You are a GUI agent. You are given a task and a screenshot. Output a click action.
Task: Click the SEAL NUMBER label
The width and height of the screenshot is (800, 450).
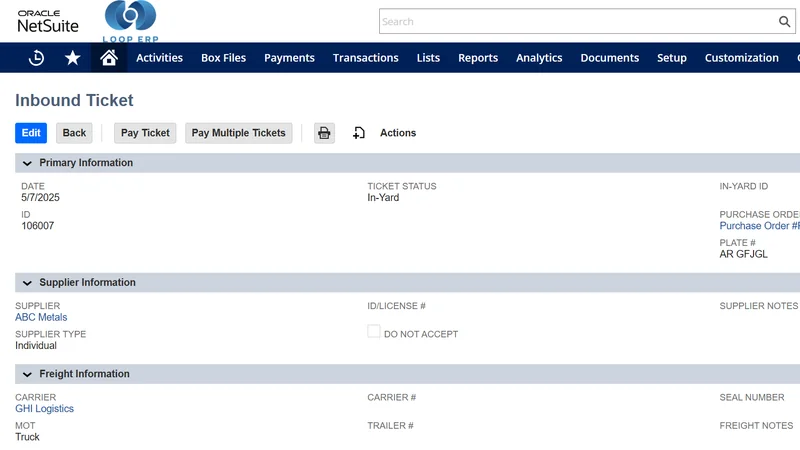[x=752, y=397]
